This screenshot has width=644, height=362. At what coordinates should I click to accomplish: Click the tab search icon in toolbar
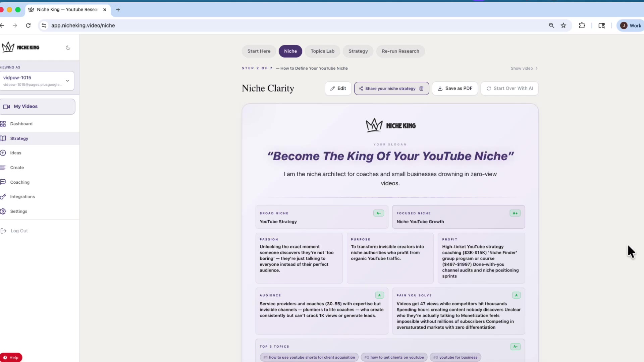[x=602, y=25]
